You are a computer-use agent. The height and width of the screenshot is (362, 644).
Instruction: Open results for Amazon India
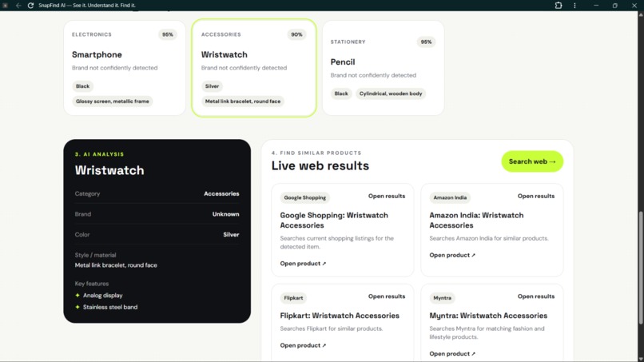[536, 196]
